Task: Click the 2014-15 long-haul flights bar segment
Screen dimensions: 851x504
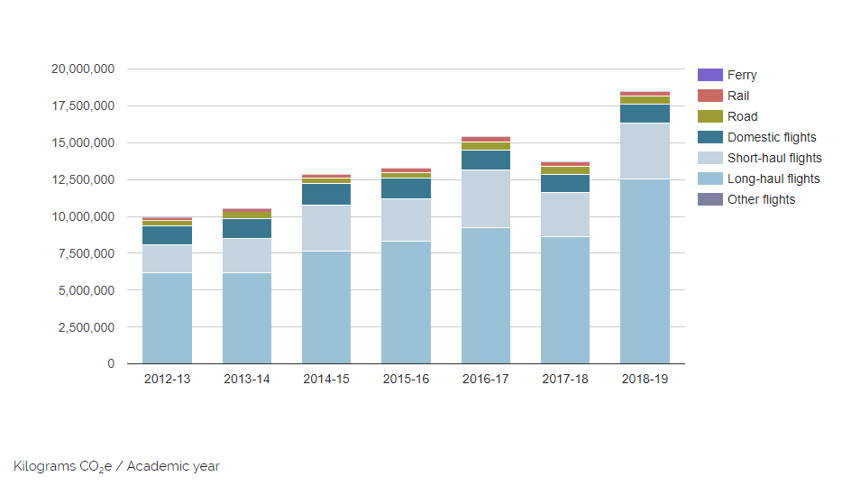Action: pos(326,307)
